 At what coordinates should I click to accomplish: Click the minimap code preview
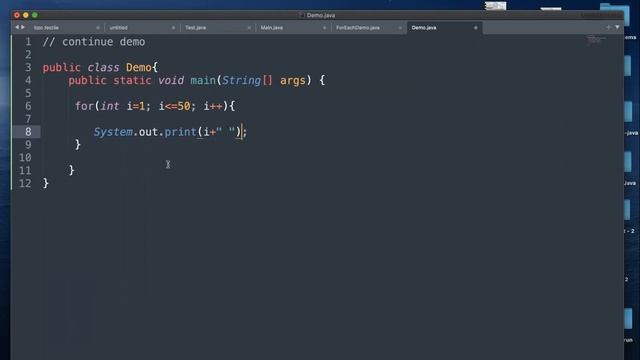pos(596,40)
